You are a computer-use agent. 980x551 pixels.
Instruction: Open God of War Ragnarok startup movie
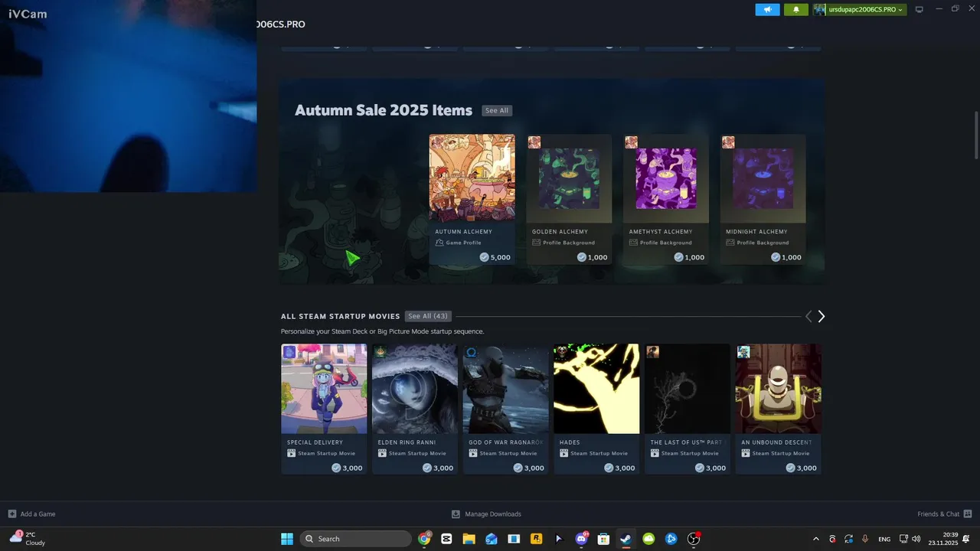pos(505,389)
